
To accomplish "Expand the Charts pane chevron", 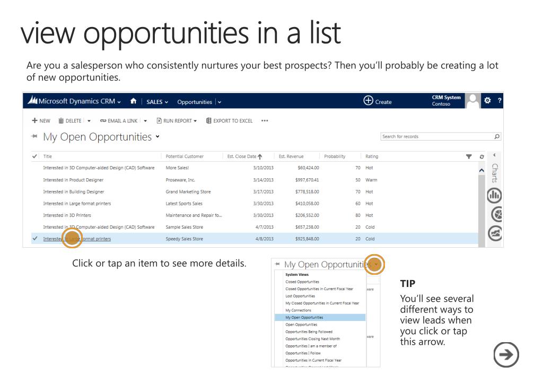I will click(495, 155).
